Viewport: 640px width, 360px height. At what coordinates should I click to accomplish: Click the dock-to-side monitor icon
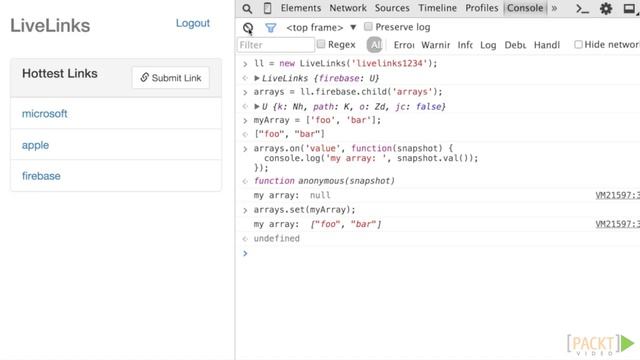coord(630,9)
